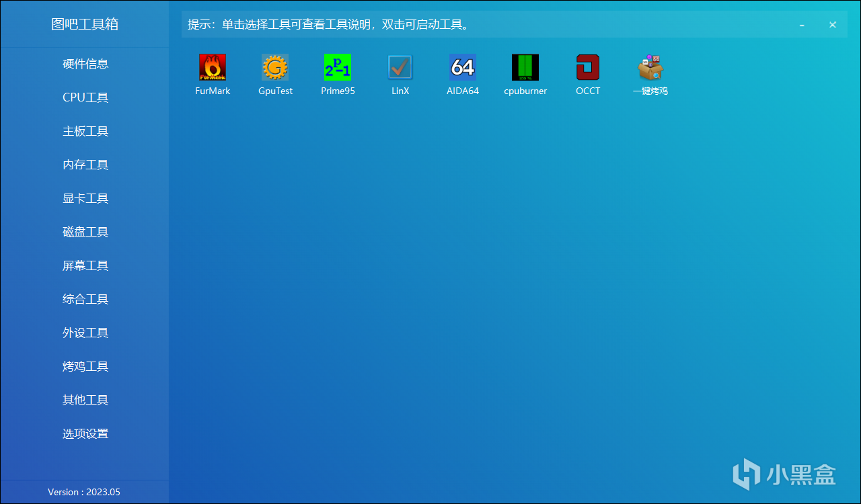Screen dimensions: 861x504
Task: Open the 磁盘工具 category
Action: pos(85,232)
